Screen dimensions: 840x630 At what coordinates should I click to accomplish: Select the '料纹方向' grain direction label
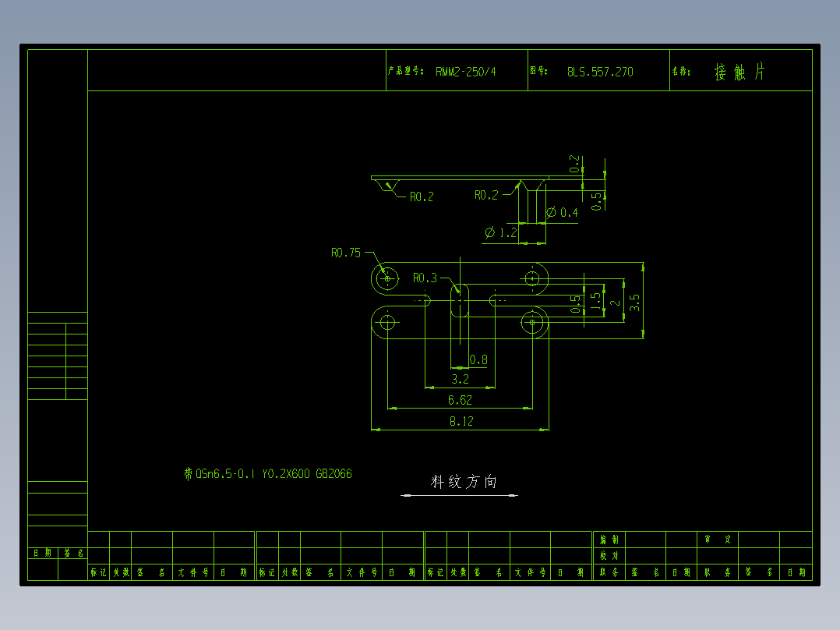click(x=464, y=482)
